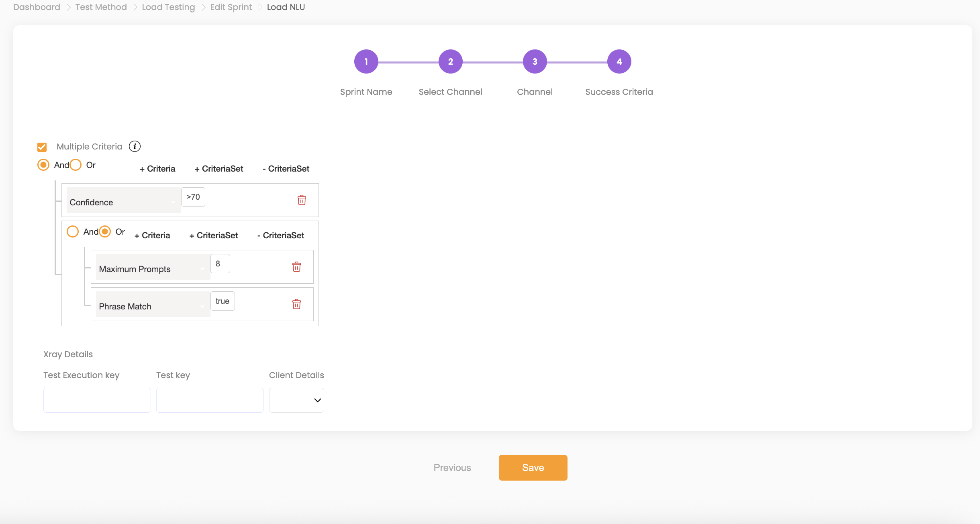Delete the Confidence criteria row
The width and height of the screenshot is (980, 524).
(x=302, y=200)
